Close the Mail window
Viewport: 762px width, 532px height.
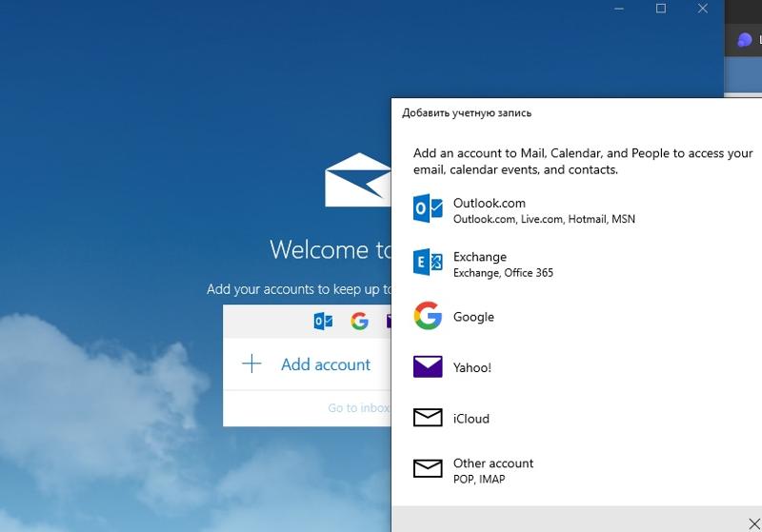click(x=703, y=9)
